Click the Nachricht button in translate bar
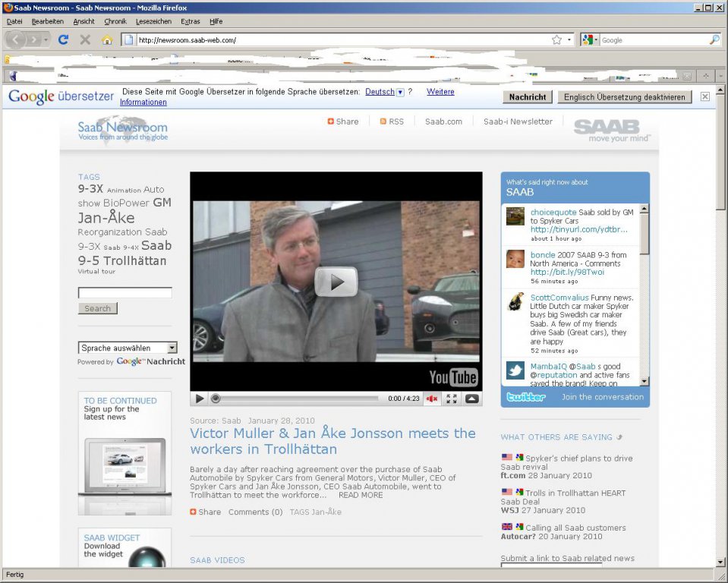 coord(528,97)
